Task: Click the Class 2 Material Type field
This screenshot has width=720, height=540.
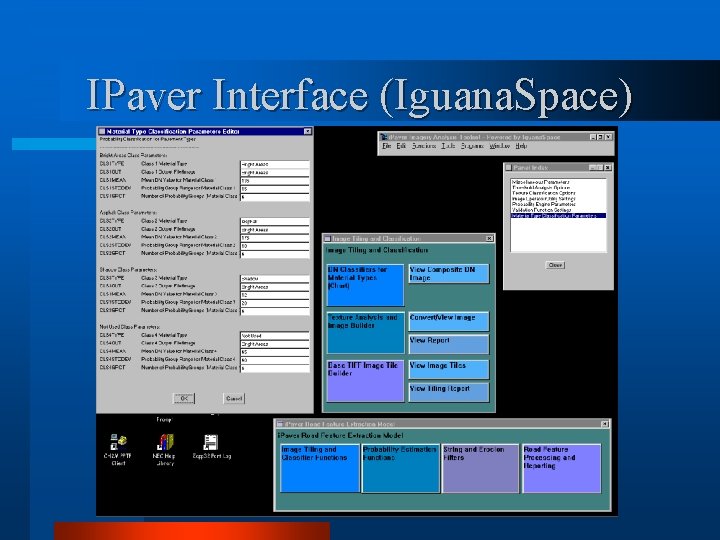Action: point(275,221)
